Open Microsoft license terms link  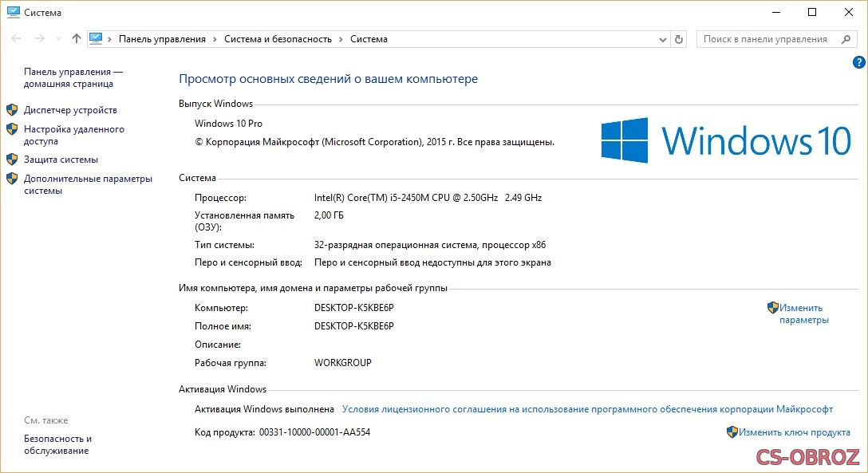(x=587, y=409)
